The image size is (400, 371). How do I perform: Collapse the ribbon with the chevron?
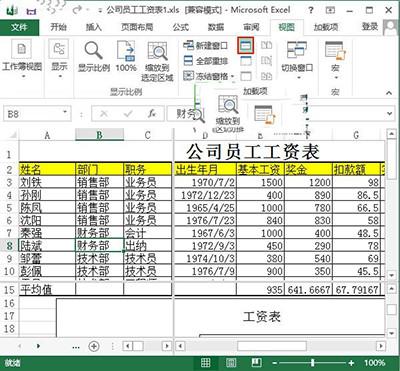(x=389, y=93)
